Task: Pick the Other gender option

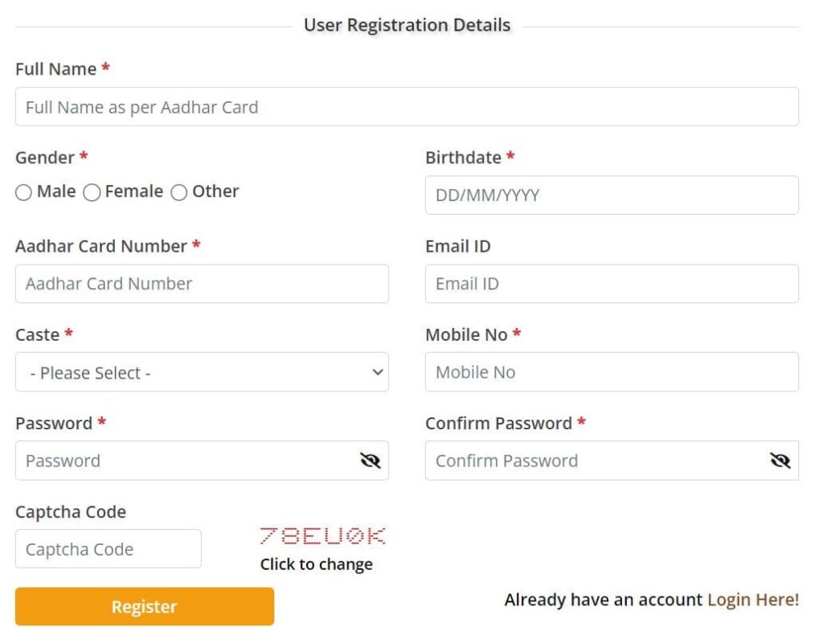Action: (179, 192)
